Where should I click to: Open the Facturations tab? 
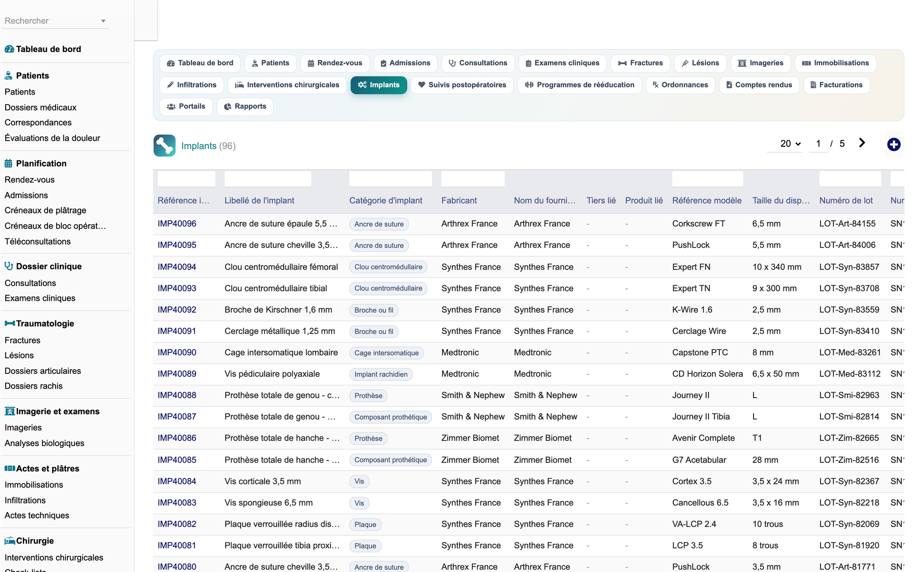(x=837, y=85)
